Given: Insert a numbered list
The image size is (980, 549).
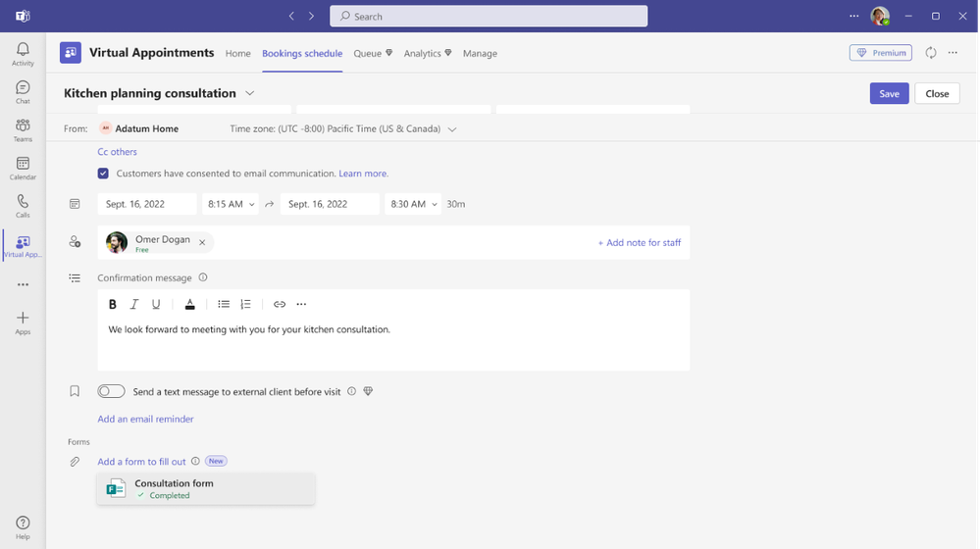Looking at the screenshot, I should tap(245, 304).
